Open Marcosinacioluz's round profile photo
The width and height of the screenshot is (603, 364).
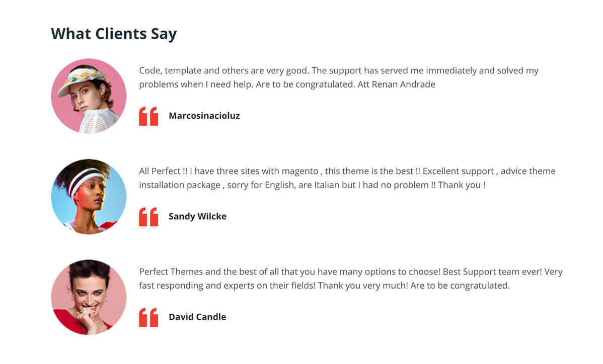point(89,96)
